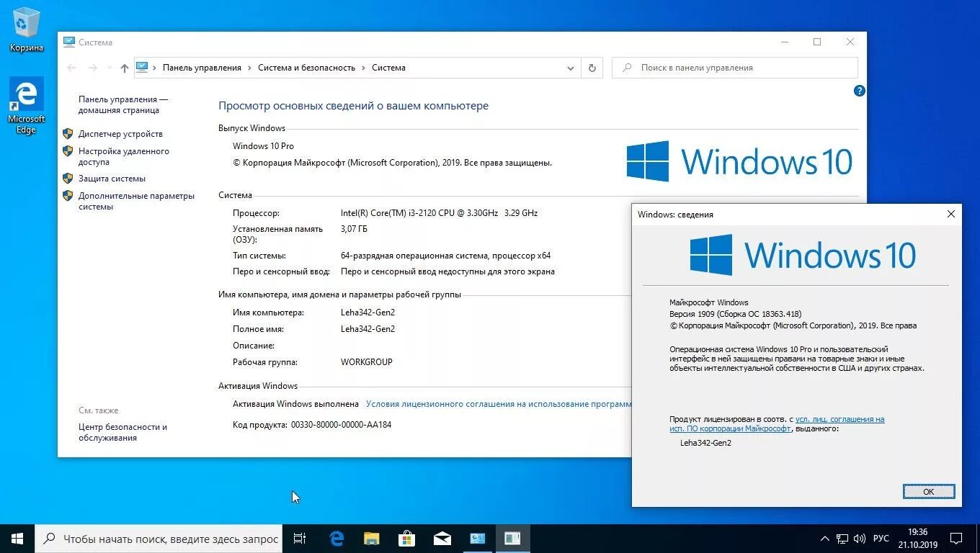Launch Edge from the taskbar
This screenshot has height=553, width=980.
point(337,539)
